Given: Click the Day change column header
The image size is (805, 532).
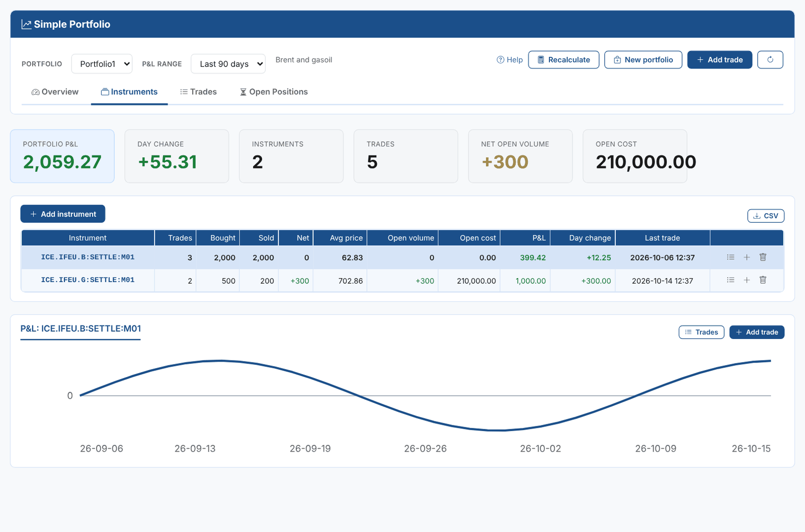Looking at the screenshot, I should [583, 238].
